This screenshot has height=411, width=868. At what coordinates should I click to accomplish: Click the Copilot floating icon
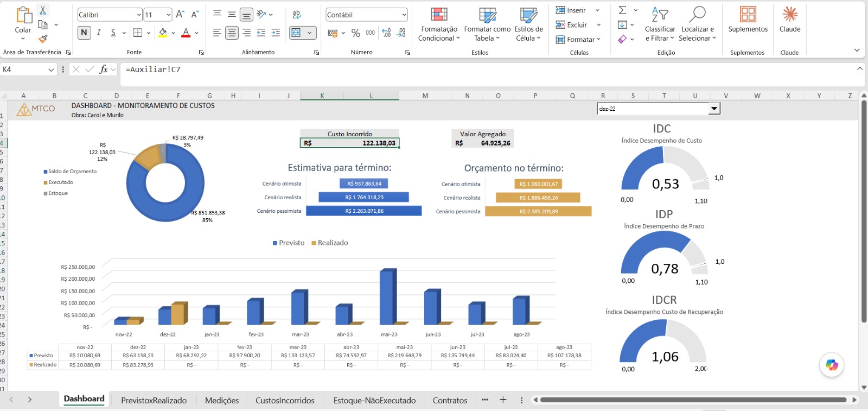click(832, 365)
